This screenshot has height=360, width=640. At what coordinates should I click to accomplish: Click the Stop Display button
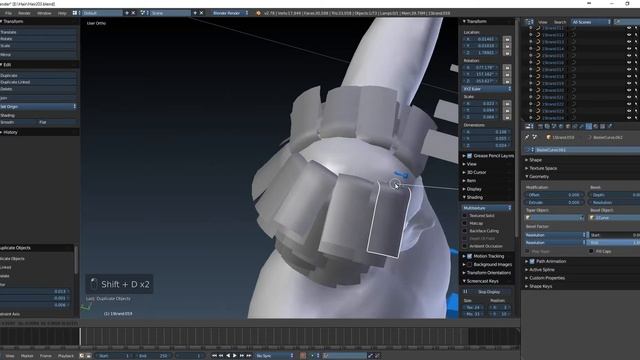point(489,292)
